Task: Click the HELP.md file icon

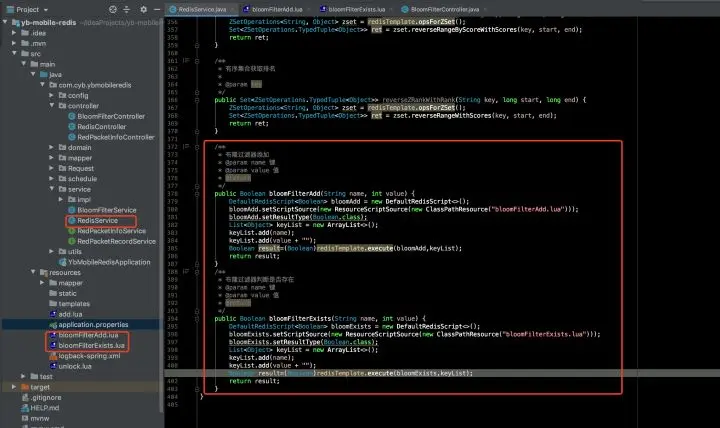Action: (x=25, y=408)
